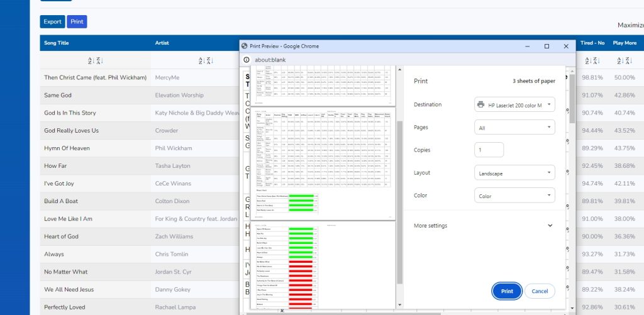
Task: Click artist "Elevation Worship"
Action: (x=179, y=95)
